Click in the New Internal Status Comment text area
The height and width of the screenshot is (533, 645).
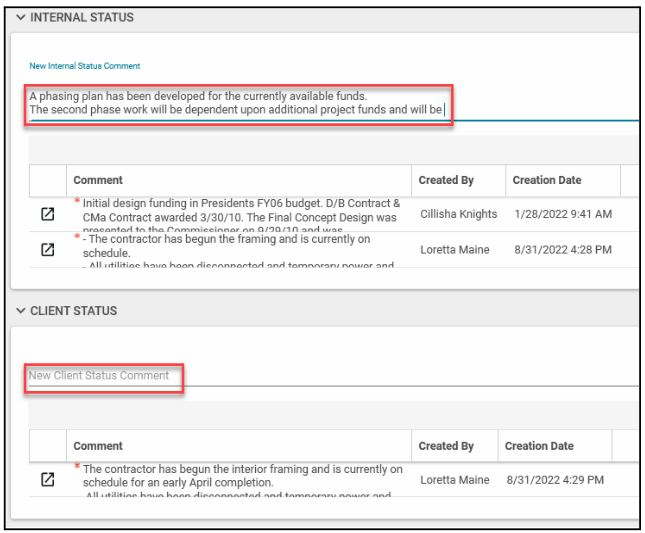(333, 103)
